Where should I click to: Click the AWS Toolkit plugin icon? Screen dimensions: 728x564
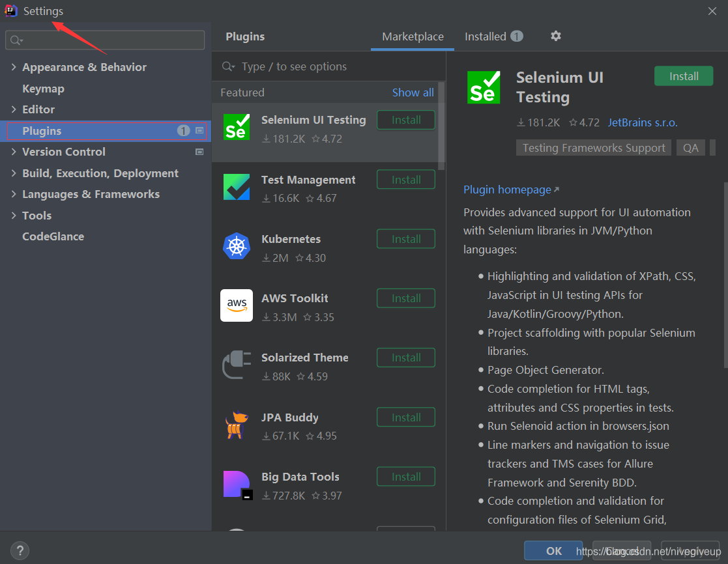click(237, 305)
